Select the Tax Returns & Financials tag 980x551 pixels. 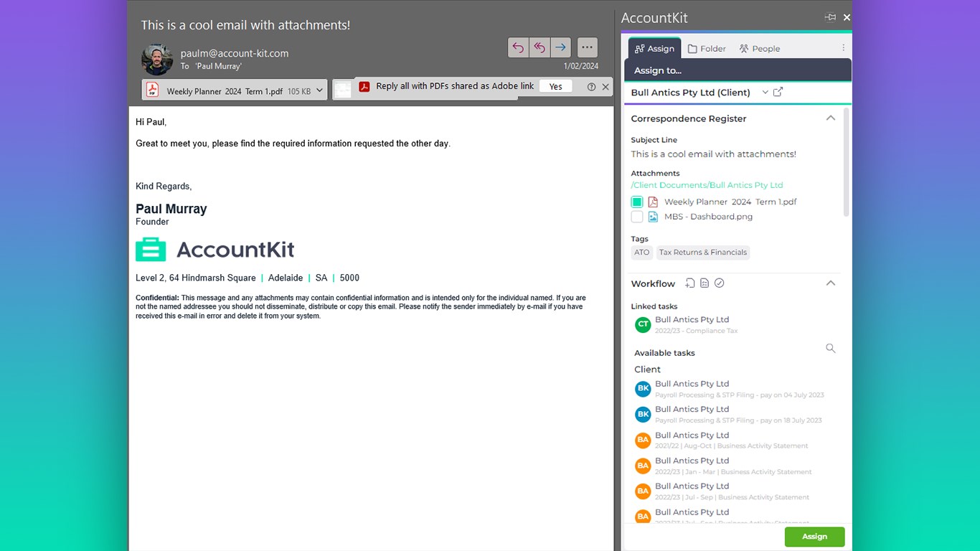click(x=703, y=253)
